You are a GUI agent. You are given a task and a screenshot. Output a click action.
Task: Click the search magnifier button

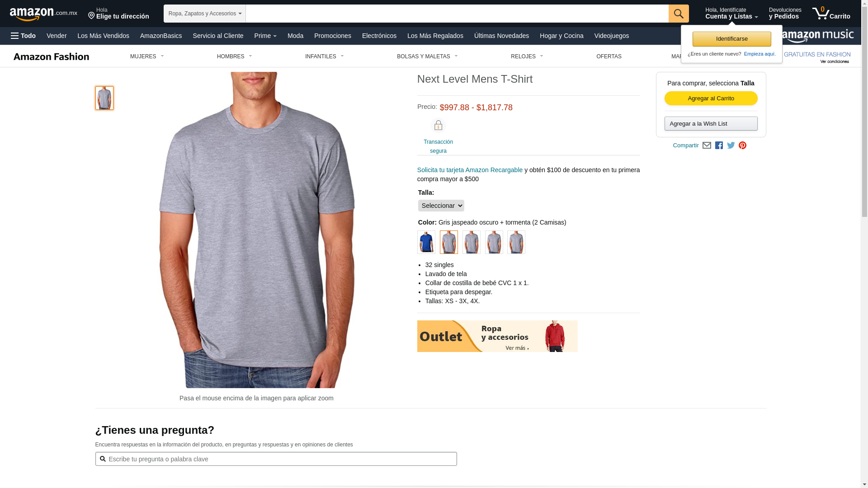(x=679, y=14)
